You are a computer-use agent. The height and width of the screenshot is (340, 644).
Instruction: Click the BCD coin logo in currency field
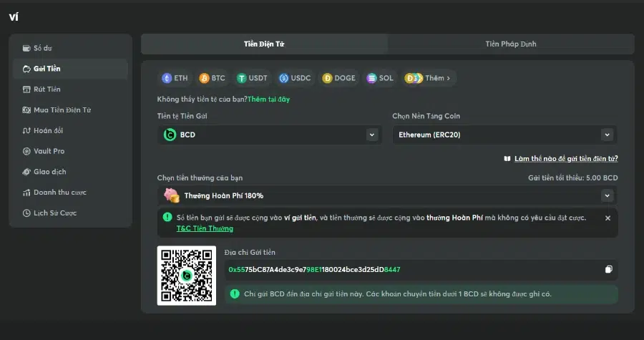coord(170,135)
